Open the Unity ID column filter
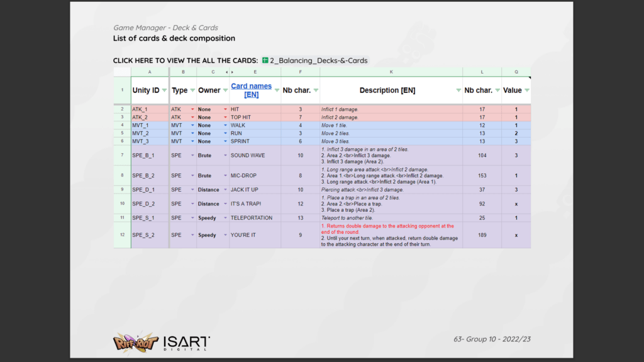The height and width of the screenshot is (362, 644). [165, 90]
